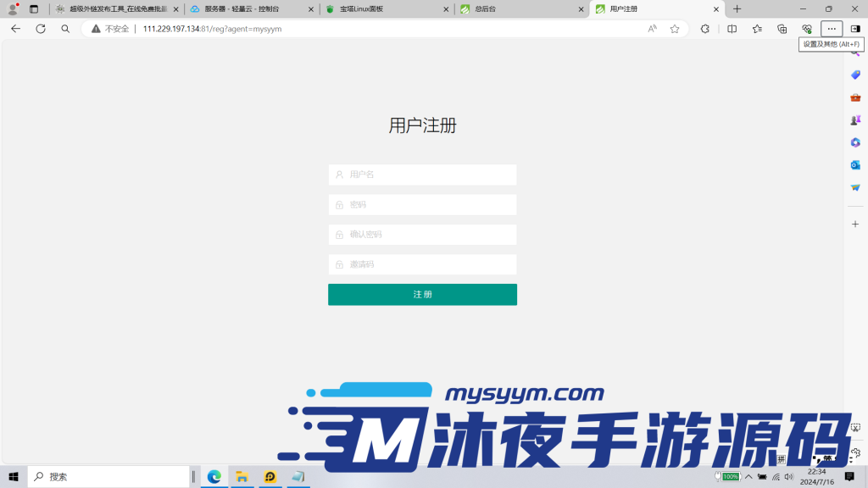868x488 pixels.
Task: Open Browser essentials icon
Action: pos(807,29)
